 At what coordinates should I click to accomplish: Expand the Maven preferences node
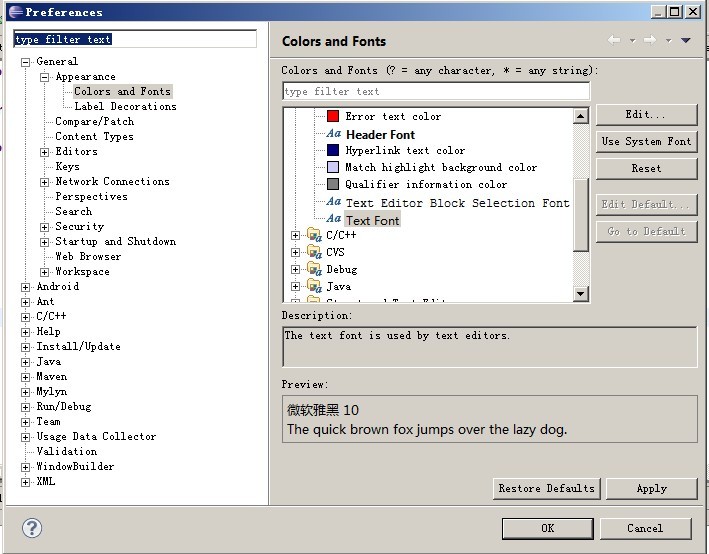pyautogui.click(x=25, y=377)
